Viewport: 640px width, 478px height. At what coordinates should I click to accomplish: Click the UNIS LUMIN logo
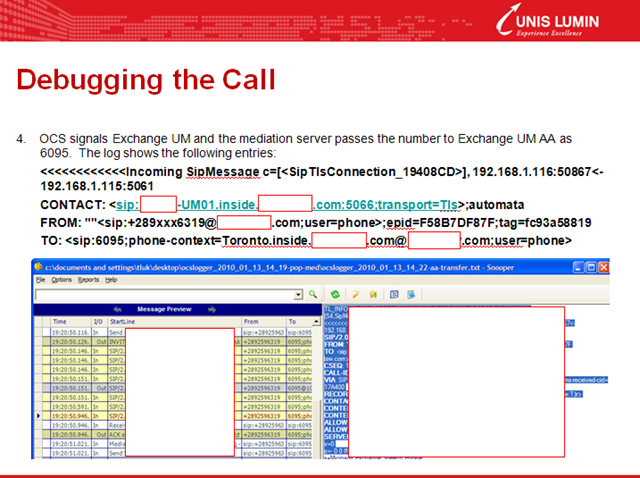[x=547, y=20]
